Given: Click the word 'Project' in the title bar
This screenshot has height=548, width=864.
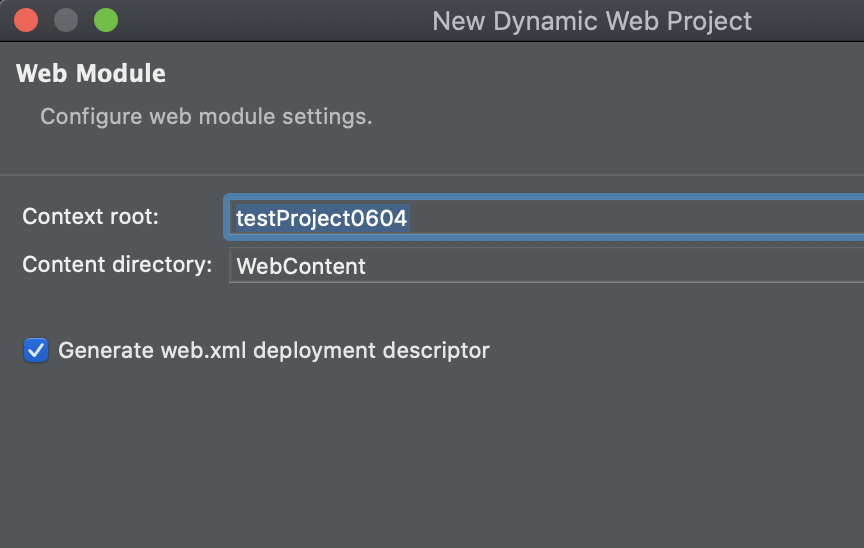Looking at the screenshot, I should 709,21.
